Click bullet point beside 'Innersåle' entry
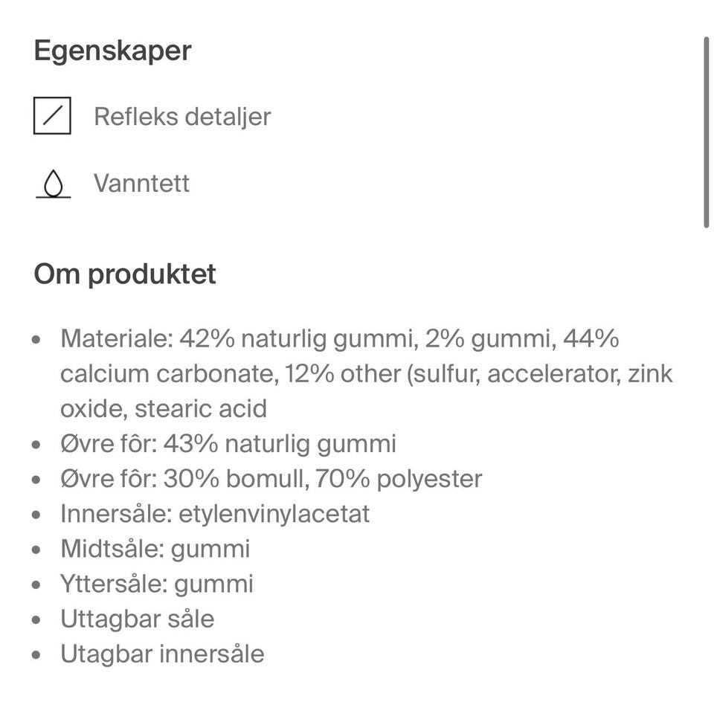 (x=36, y=515)
